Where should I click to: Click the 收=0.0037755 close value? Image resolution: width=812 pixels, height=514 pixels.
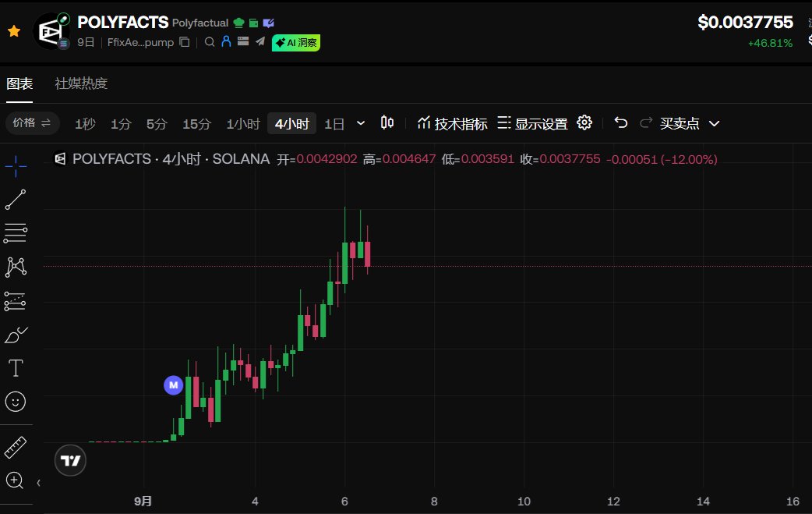click(x=560, y=159)
